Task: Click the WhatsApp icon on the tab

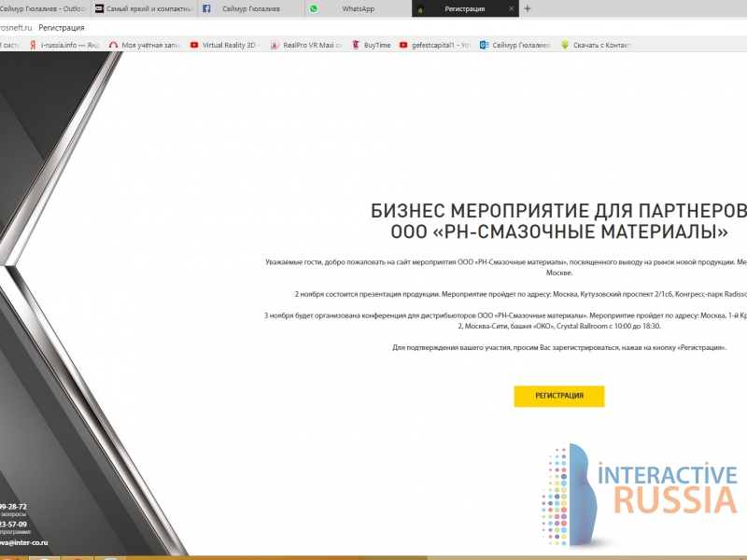Action: [x=314, y=8]
